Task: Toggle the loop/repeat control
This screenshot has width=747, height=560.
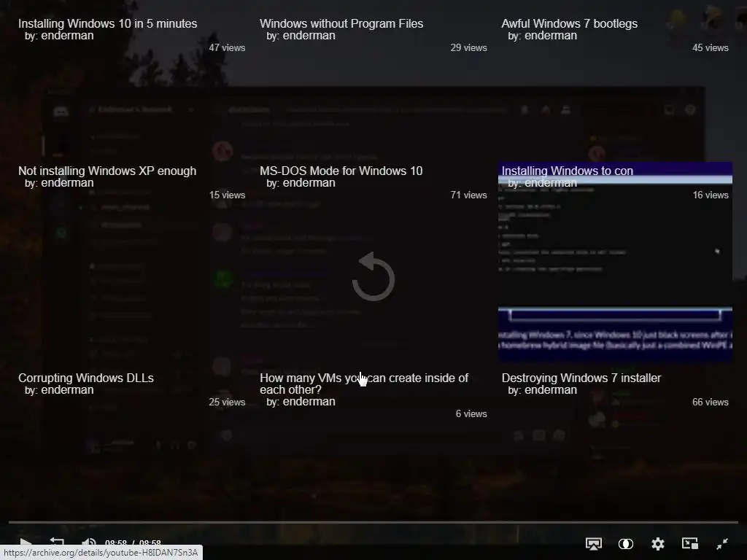Action: pos(57,542)
